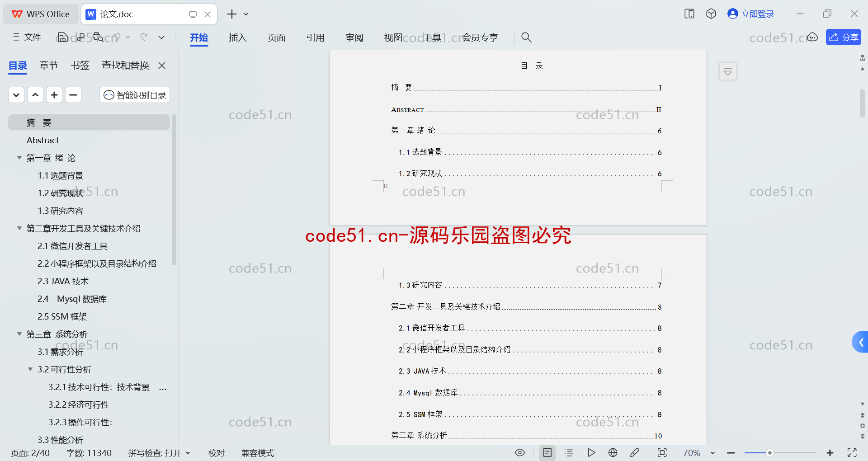Viewport: 868px width, 461px height.
Task: Select 摘 要 in outline
Action: click(89, 122)
